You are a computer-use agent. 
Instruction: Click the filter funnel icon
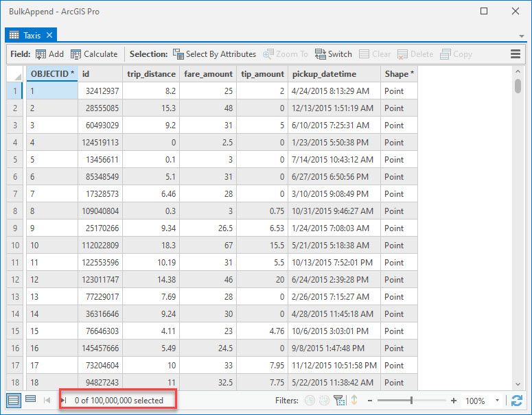pyautogui.click(x=338, y=401)
